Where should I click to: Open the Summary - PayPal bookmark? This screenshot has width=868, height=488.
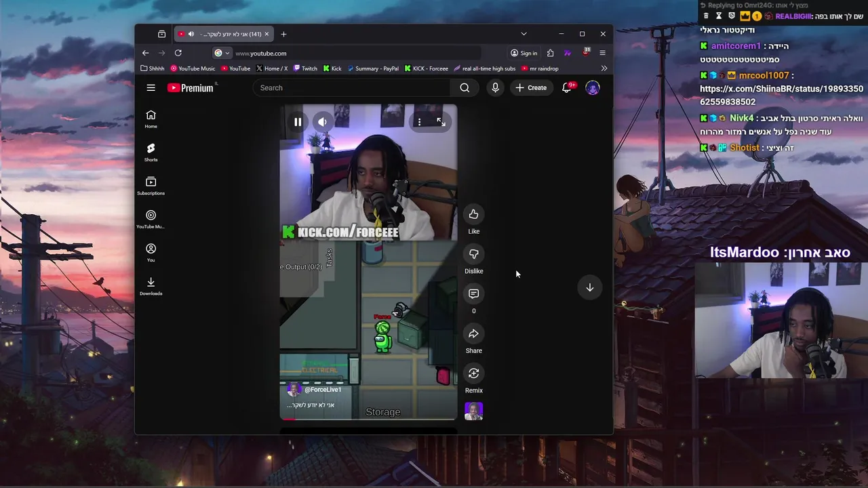pos(372,68)
